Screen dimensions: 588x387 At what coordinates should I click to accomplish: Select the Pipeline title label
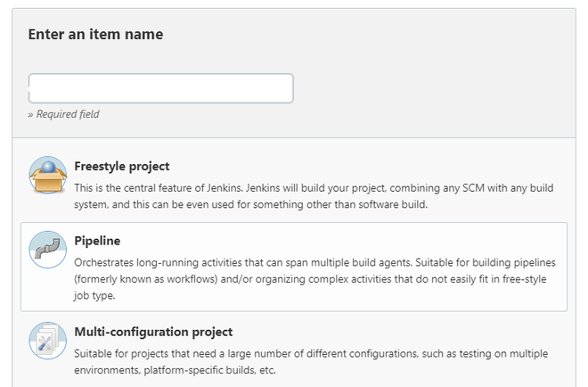tap(97, 241)
